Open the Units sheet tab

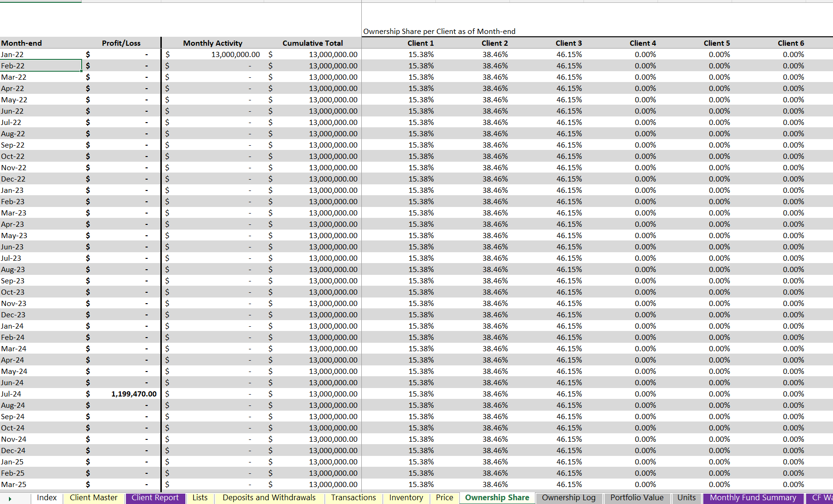point(686,498)
